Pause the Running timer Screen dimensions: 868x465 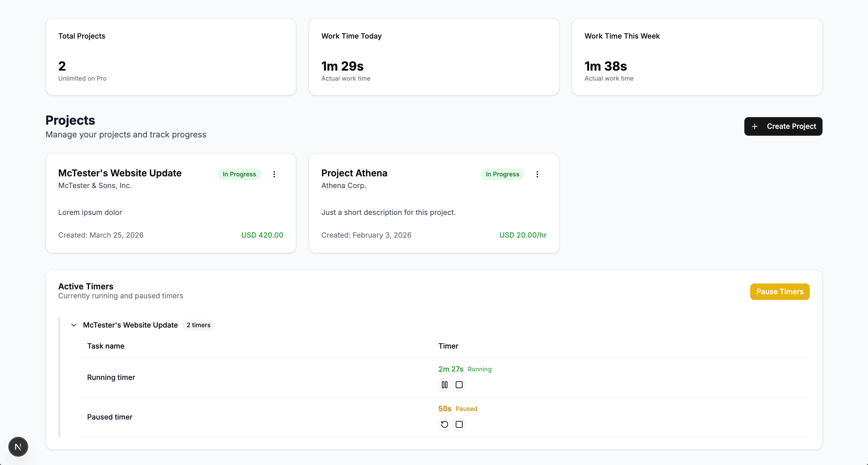point(444,385)
